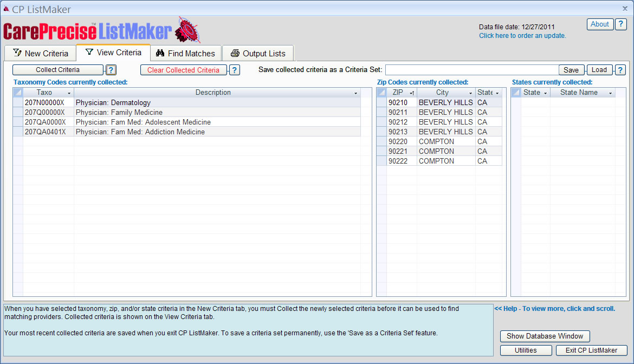Focus the Criteria Set name field

pyautogui.click(x=471, y=70)
